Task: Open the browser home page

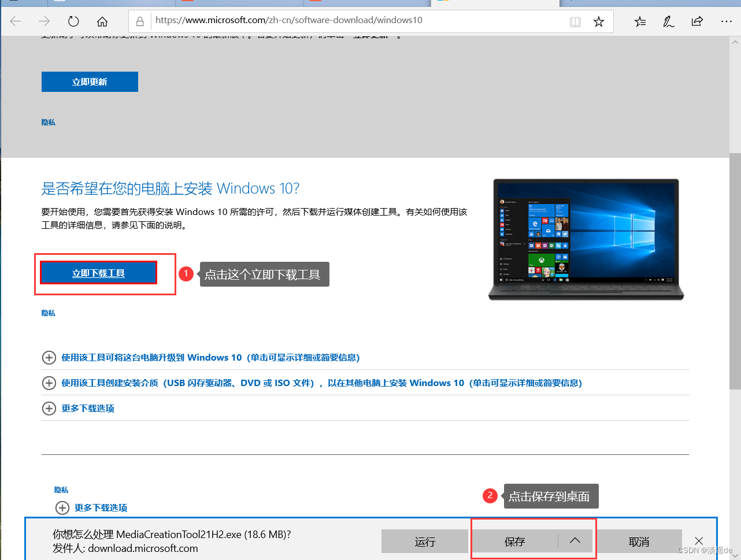Action: tap(102, 21)
